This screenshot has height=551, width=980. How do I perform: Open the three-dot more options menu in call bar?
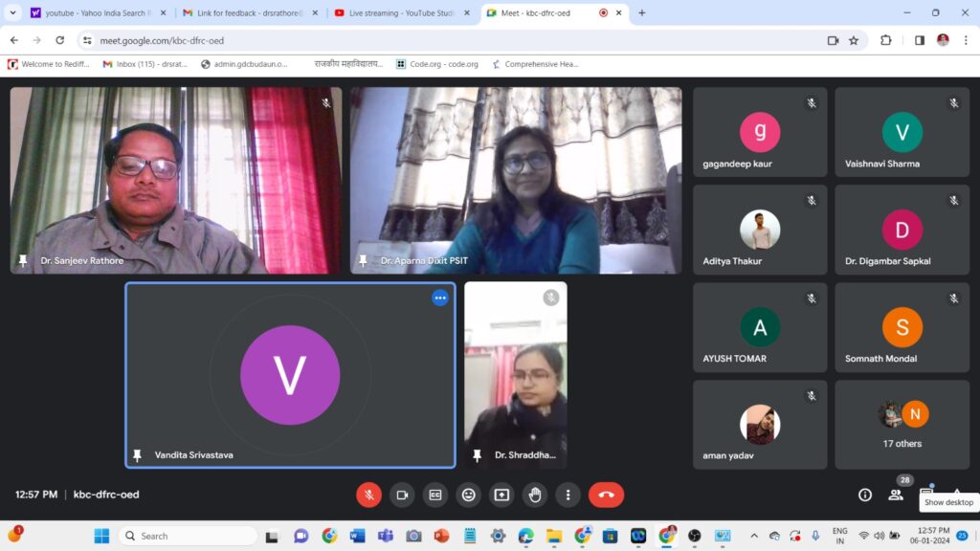(x=568, y=495)
